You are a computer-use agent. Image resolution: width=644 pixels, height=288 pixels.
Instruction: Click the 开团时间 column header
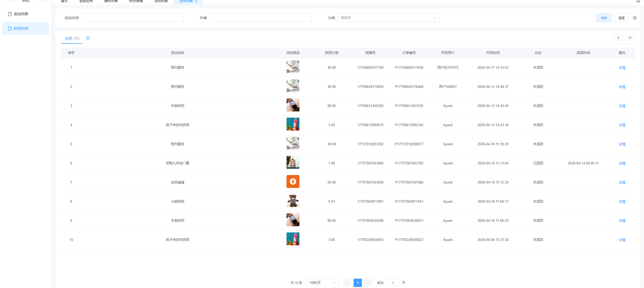[x=493, y=53]
